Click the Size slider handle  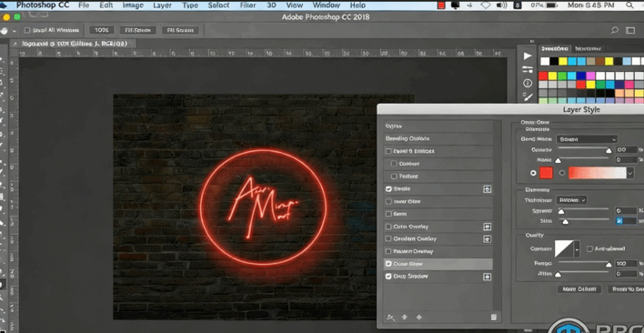[x=566, y=222]
